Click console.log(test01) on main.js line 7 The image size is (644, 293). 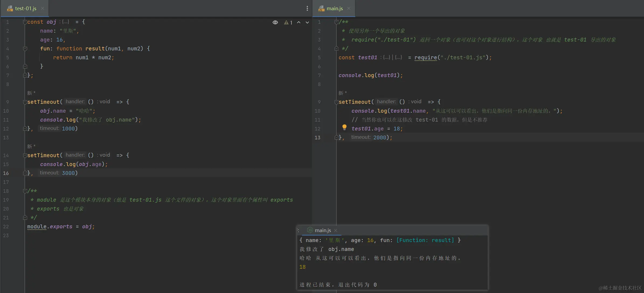click(x=371, y=75)
